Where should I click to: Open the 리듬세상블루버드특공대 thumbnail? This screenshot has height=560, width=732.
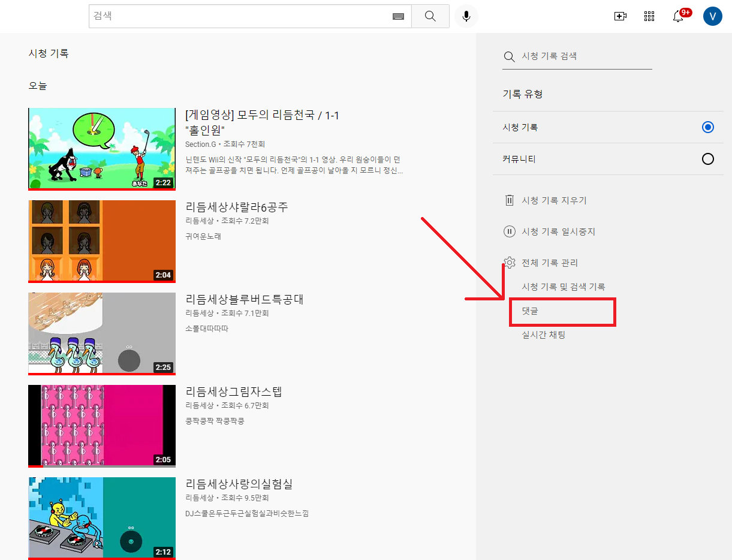[x=102, y=333]
